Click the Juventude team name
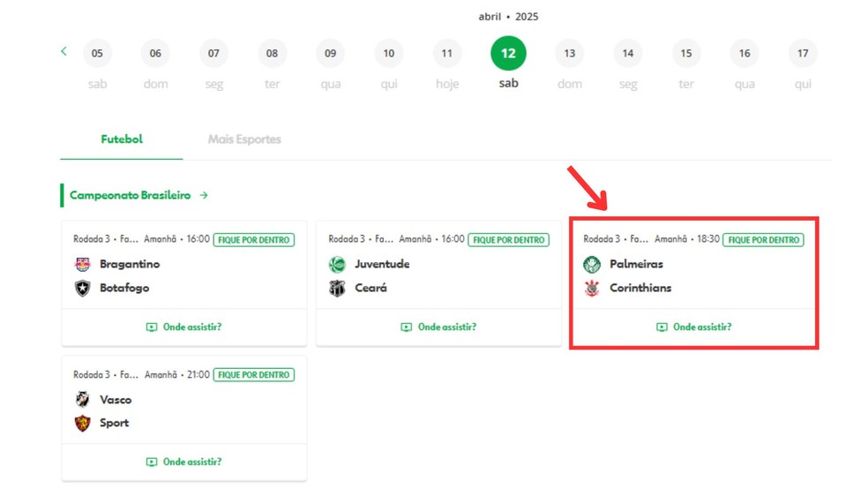 382,264
